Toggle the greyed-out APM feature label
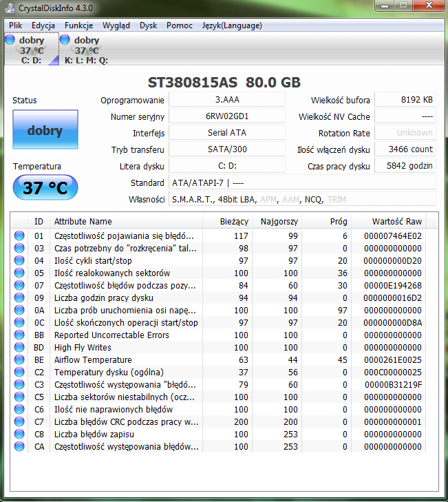The height and width of the screenshot is (502, 448). (x=269, y=199)
